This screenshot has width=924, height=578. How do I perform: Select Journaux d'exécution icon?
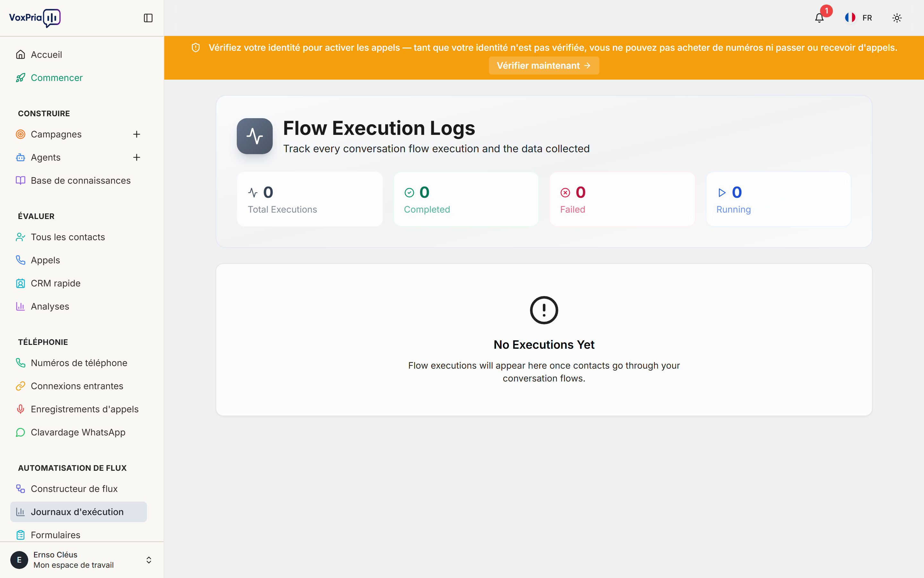pyautogui.click(x=21, y=512)
